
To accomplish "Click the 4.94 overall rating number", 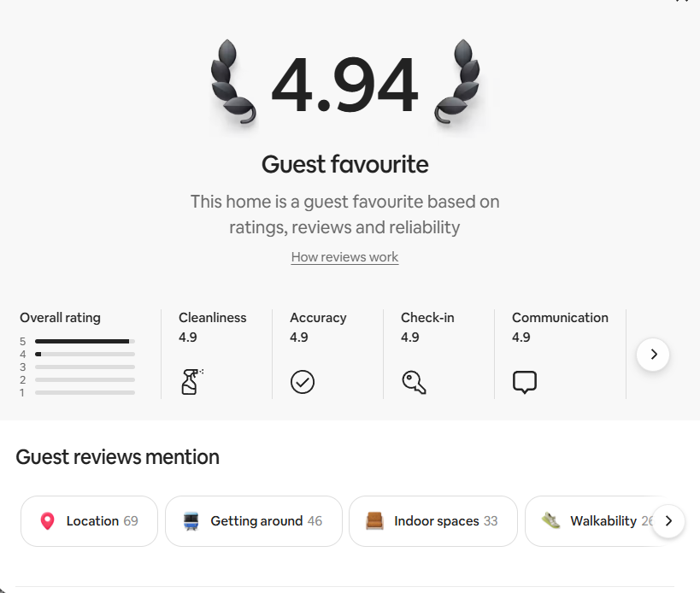I will point(344,86).
